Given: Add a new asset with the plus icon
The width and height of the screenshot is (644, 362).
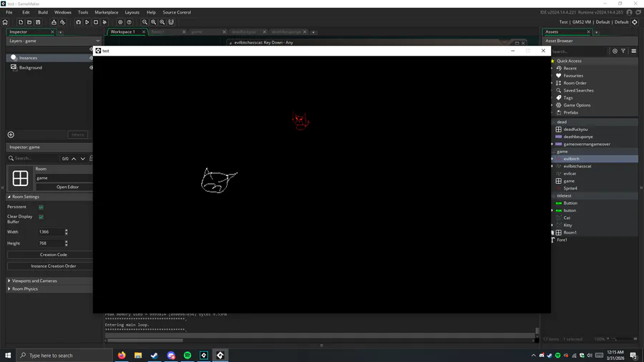Looking at the screenshot, I should pos(615,51).
